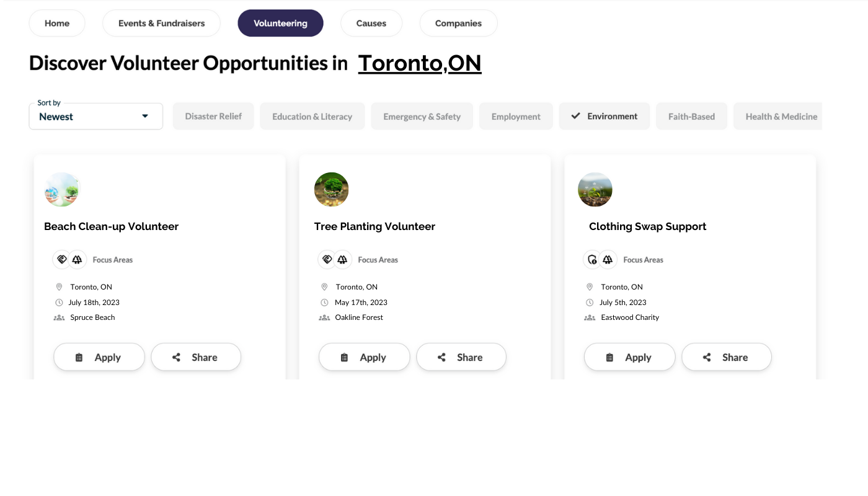868x496 pixels.
Task: Click the forest focus area icon on Beach Clean-up card
Action: 77,260
